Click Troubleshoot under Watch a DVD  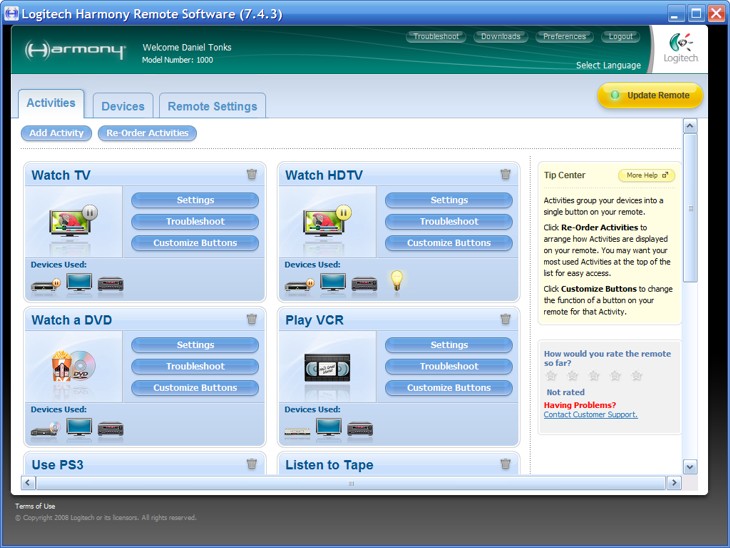coord(195,366)
